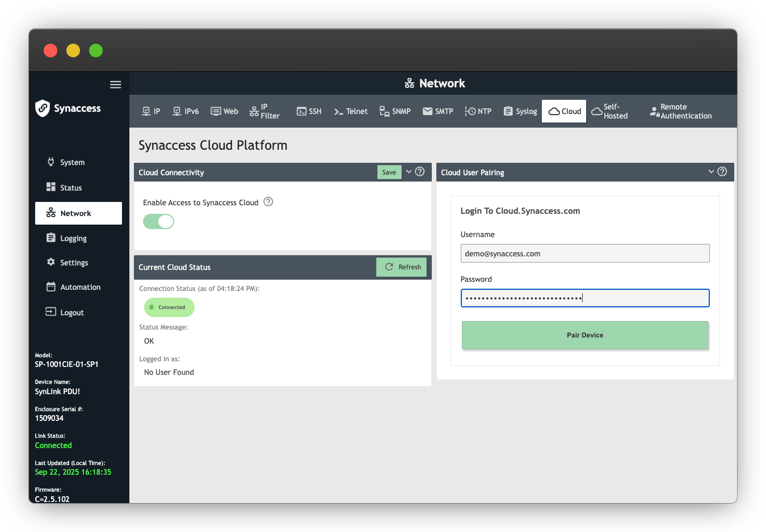Image resolution: width=766 pixels, height=532 pixels.
Task: Click the Pair Device button
Action: 585,335
